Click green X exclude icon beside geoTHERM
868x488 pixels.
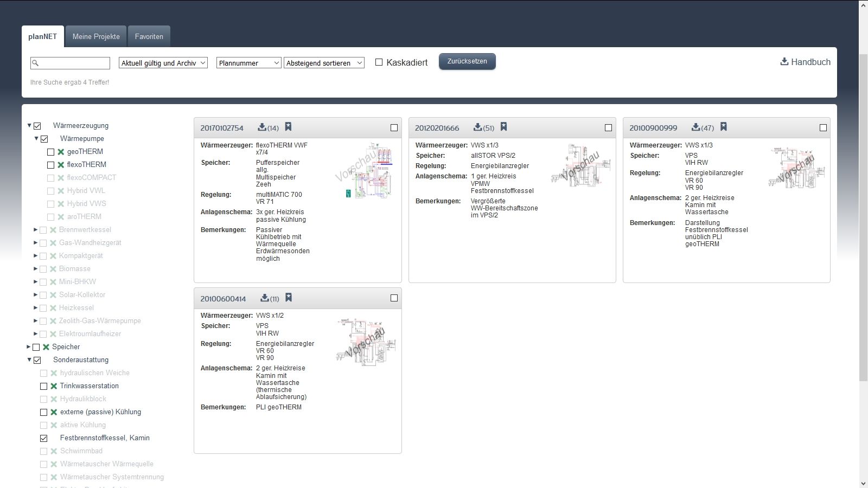coord(61,152)
